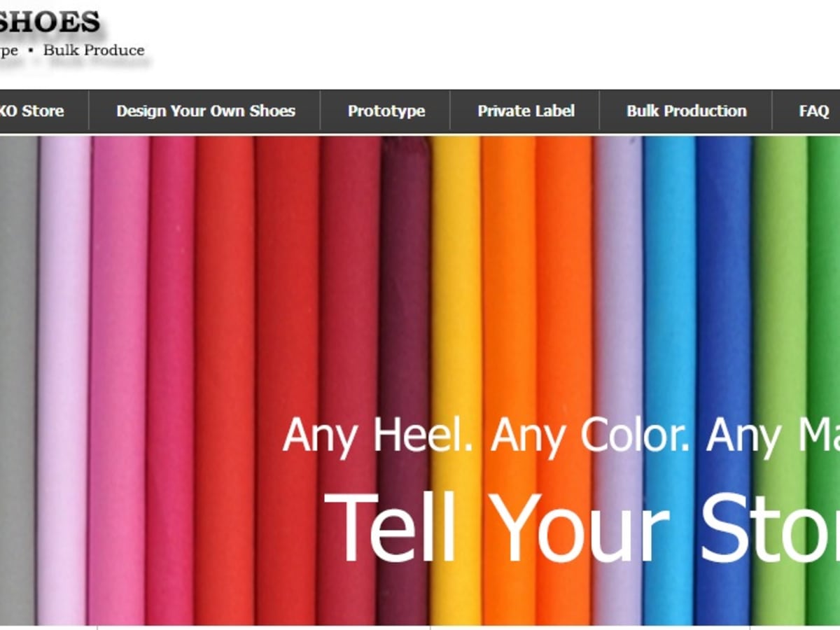Go to the Prototype page

click(x=386, y=111)
